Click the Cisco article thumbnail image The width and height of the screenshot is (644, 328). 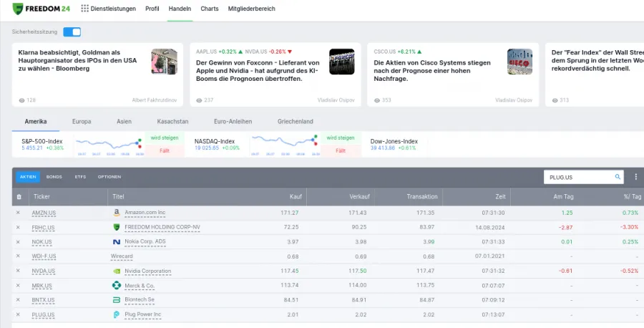click(519, 62)
